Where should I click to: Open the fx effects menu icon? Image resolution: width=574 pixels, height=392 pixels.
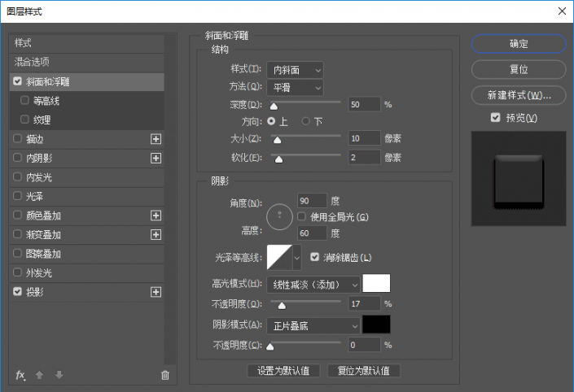click(x=20, y=375)
